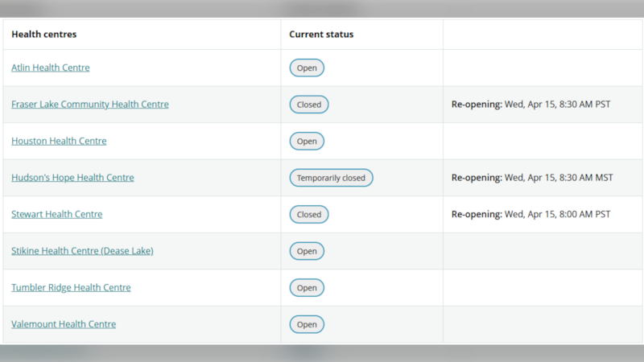Click the Current status column header

pyautogui.click(x=321, y=35)
